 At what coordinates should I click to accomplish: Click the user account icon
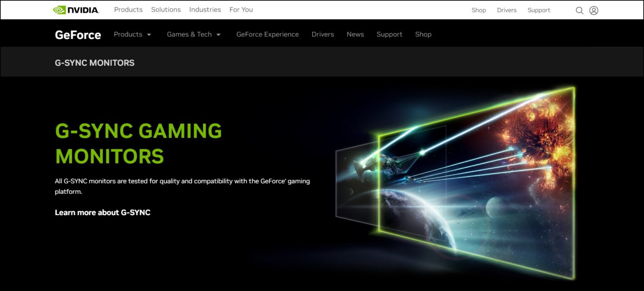tap(594, 10)
